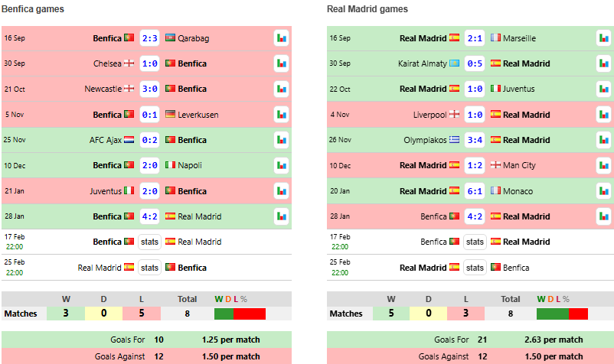Click stats button for 17 Feb Benfica game
The width and height of the screenshot is (614, 364).
point(149,242)
